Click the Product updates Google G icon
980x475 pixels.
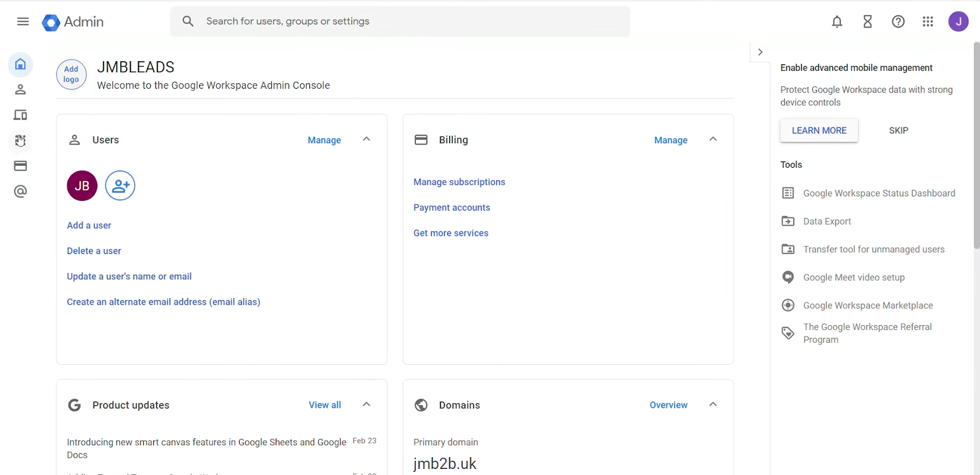pos(75,405)
